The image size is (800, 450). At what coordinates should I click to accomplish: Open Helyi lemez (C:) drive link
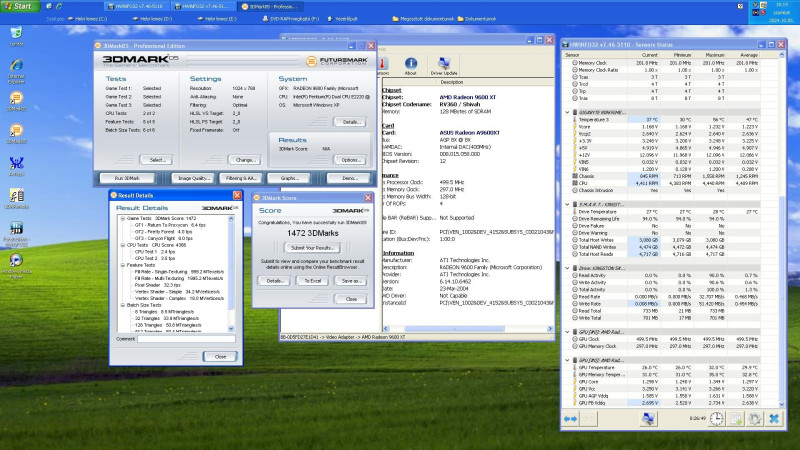coord(88,19)
